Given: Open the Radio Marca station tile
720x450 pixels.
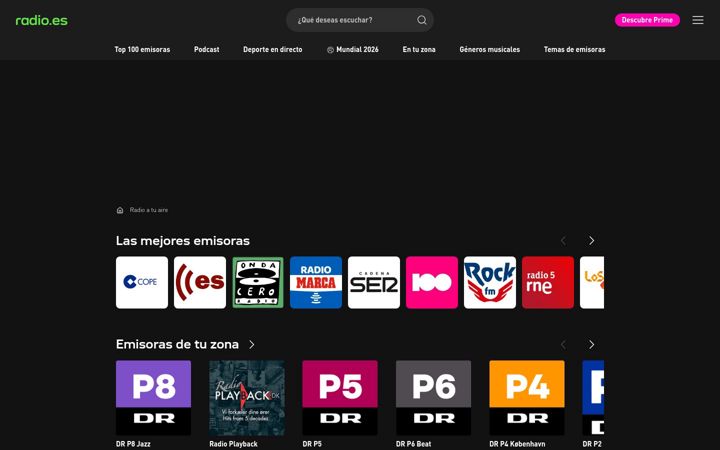Looking at the screenshot, I should (316, 282).
